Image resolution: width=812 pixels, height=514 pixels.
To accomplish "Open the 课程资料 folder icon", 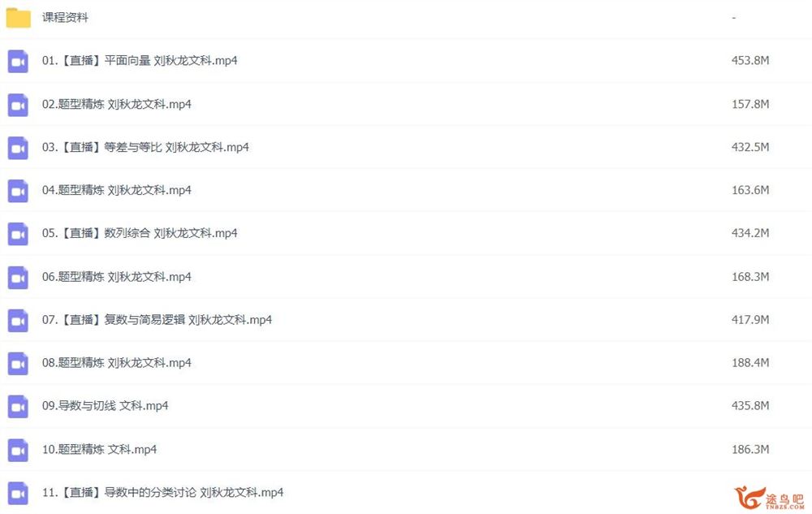I will click(18, 18).
